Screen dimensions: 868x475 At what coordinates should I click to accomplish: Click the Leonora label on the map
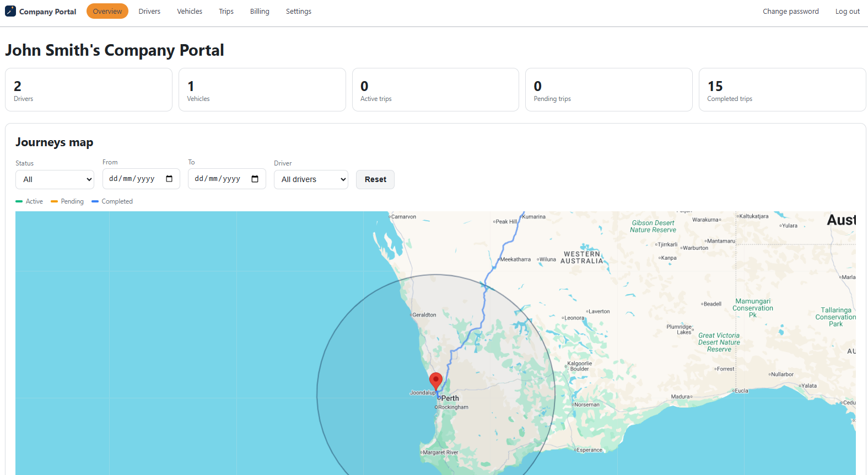click(574, 318)
